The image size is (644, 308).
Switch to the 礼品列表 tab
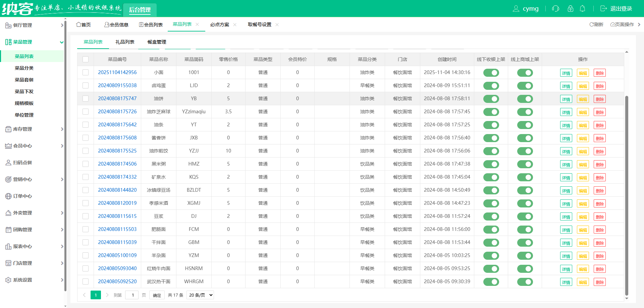click(x=125, y=42)
